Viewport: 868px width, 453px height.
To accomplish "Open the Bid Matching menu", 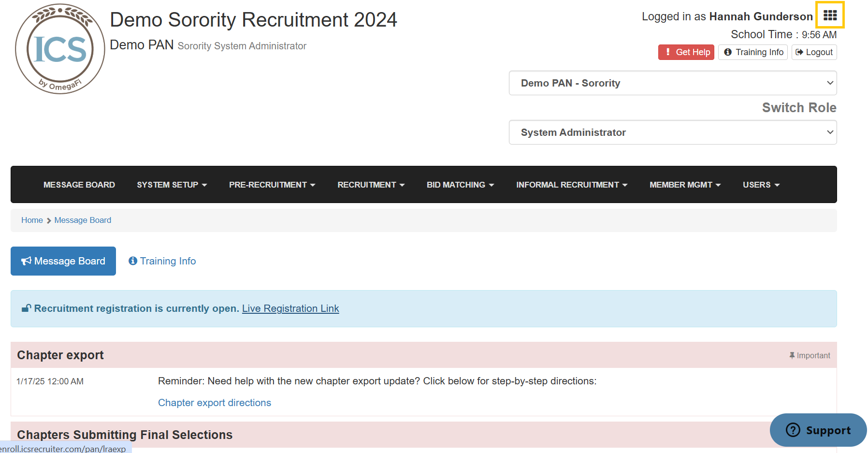I will (x=460, y=185).
